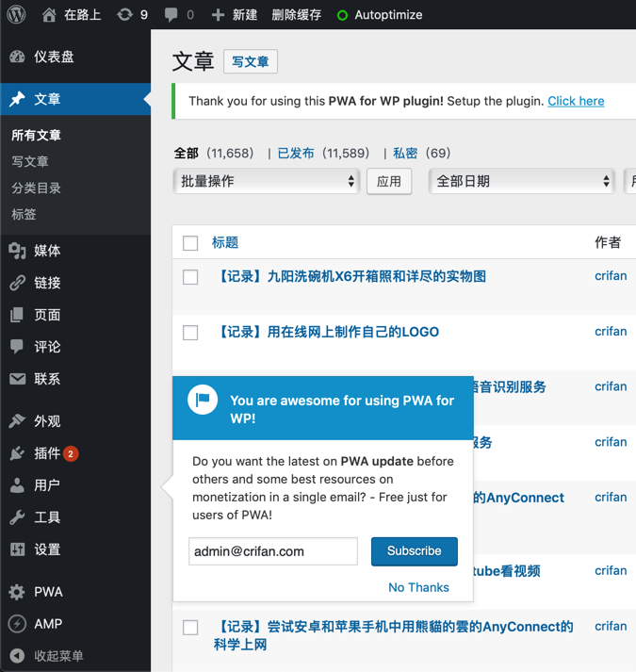
Task: Check the 用在线网上制作自己的LOGO post checkbox
Action: tap(190, 333)
